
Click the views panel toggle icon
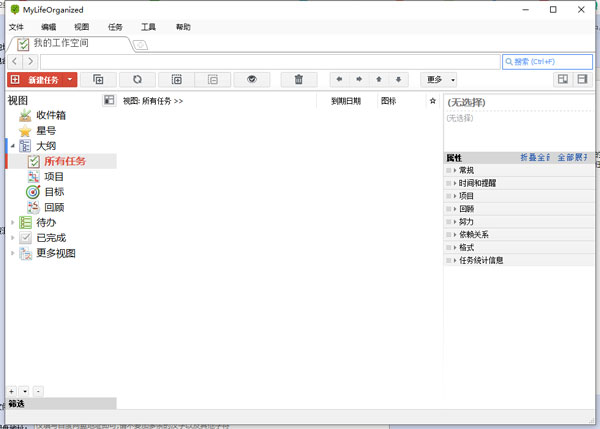coord(109,100)
